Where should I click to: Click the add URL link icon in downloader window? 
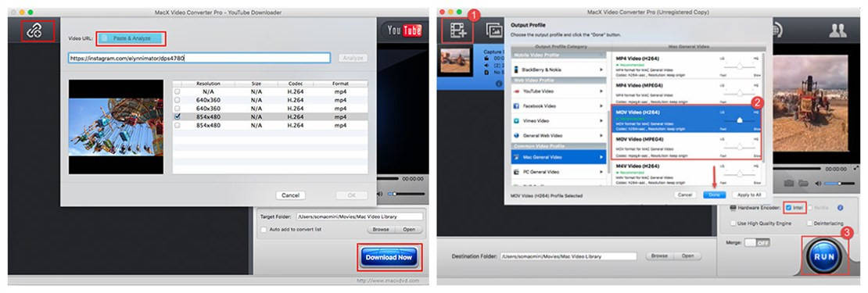(34, 31)
